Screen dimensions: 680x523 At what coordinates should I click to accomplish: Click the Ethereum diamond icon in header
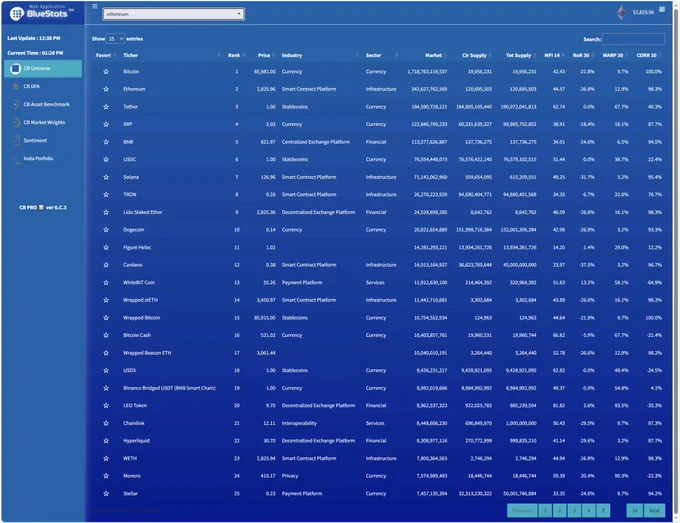click(x=621, y=12)
